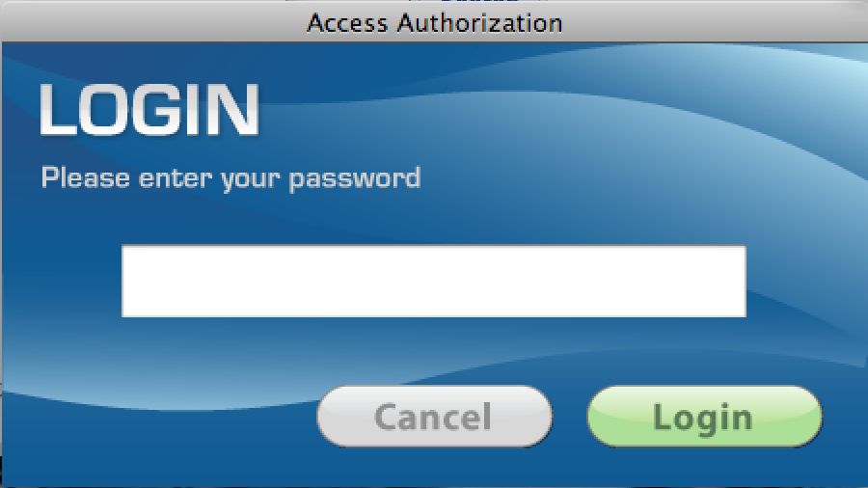Choose the Login button beside Cancel
This screenshot has width=868, height=488.
(x=705, y=417)
